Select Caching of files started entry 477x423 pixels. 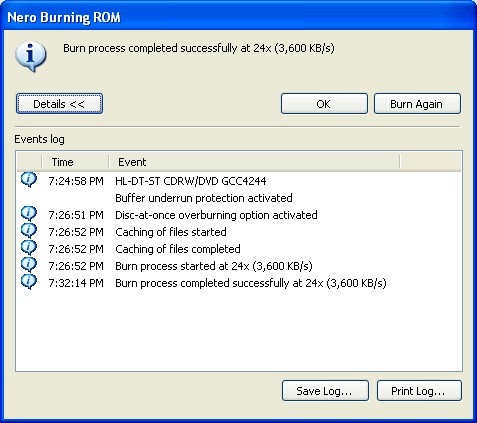point(171,232)
